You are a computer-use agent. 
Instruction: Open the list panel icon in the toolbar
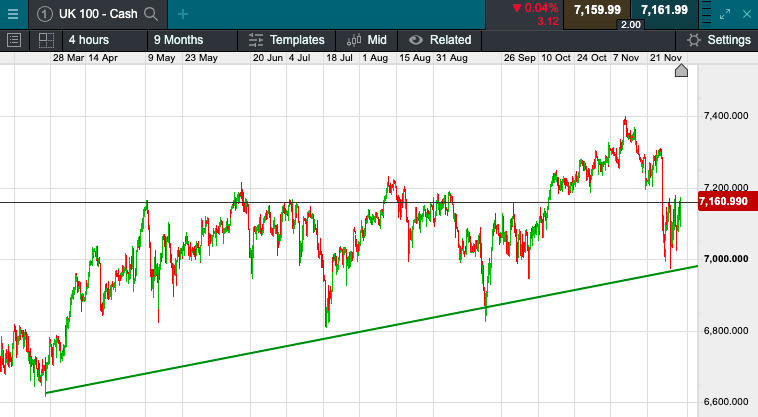click(x=14, y=40)
